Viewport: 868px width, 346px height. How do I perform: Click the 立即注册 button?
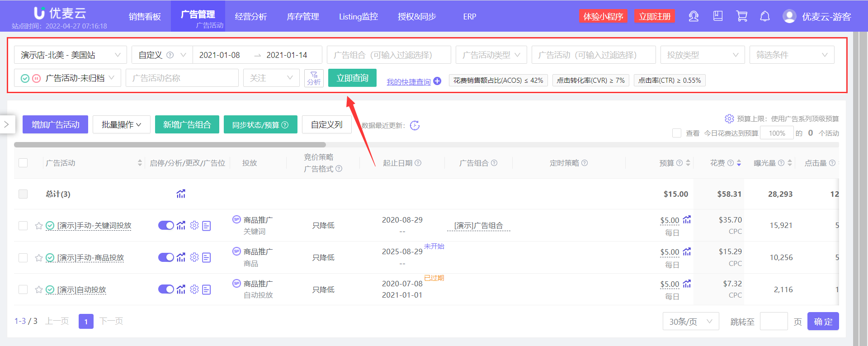point(655,16)
